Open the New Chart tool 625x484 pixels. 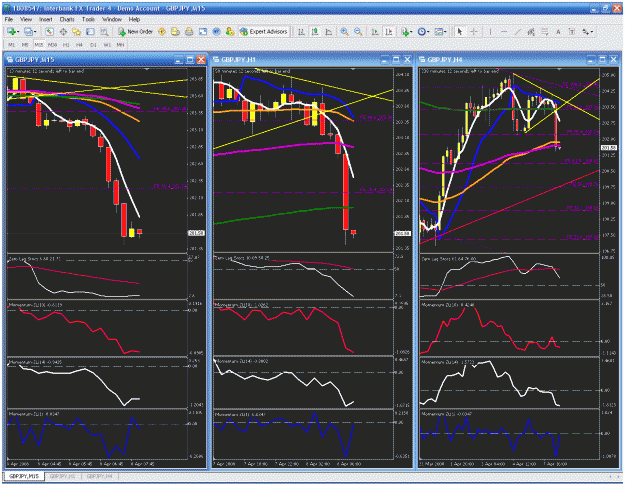tap(11, 31)
